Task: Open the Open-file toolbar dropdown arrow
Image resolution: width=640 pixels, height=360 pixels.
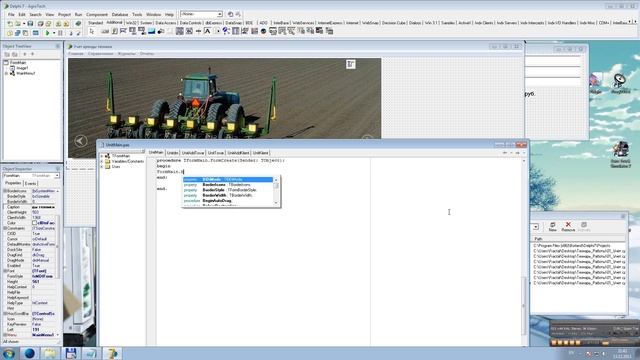Action: pyautogui.click(x=24, y=24)
